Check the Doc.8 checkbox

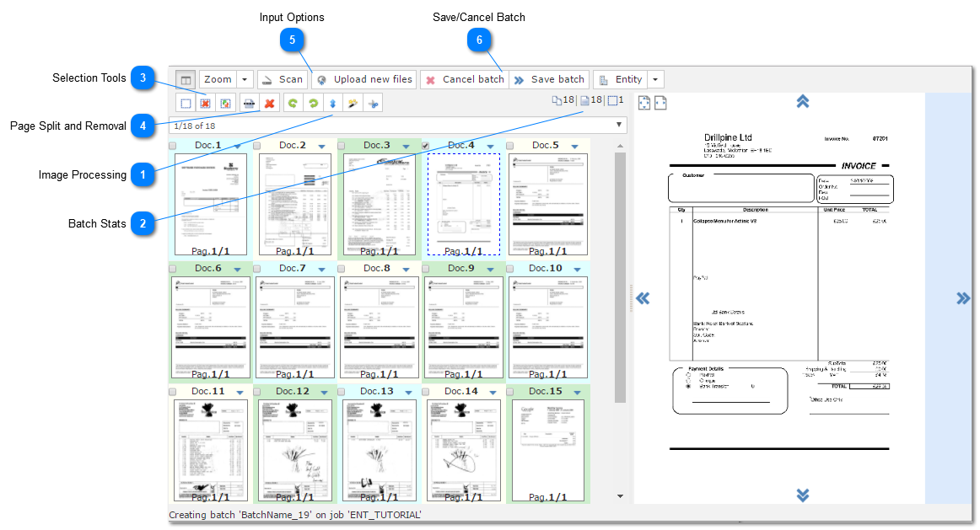342,269
